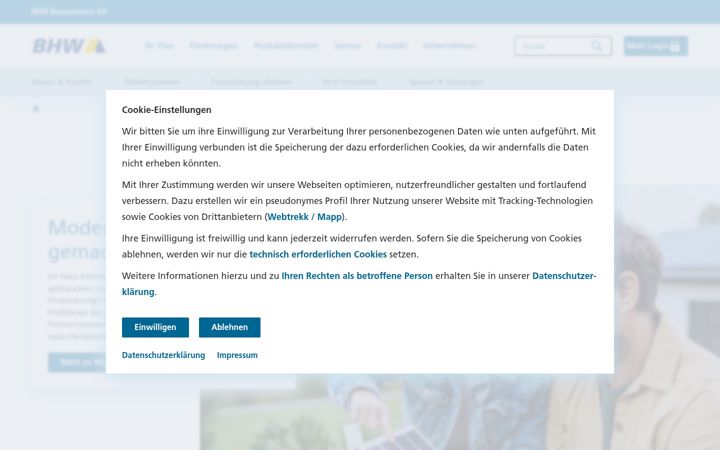720x450 pixels.
Task: Open the Webtrekk / Mapp link
Action: tap(305, 217)
